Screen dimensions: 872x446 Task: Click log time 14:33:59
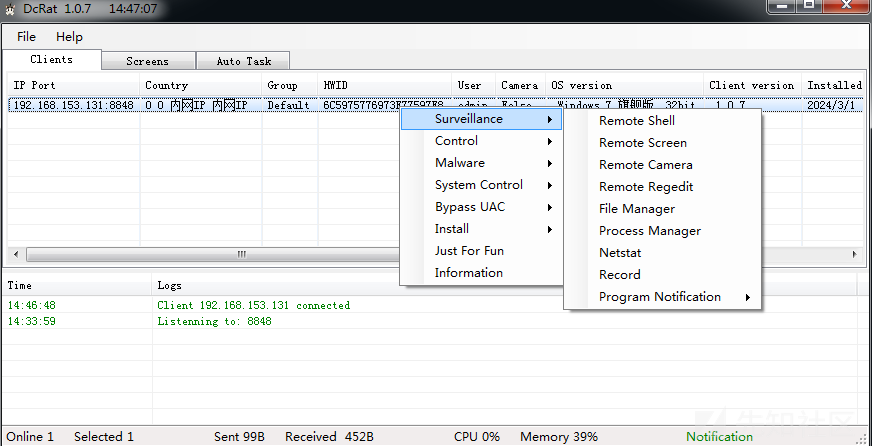32,321
